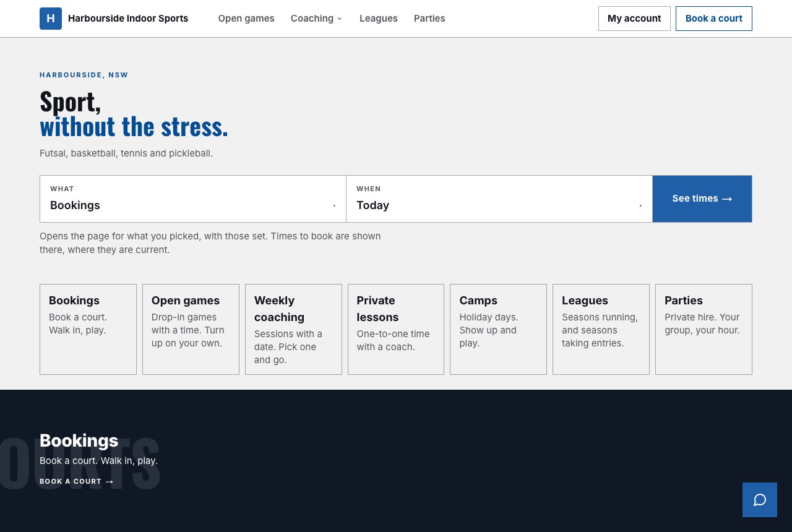Click the Book a court header button
Image resolution: width=792 pixels, height=532 pixels.
[x=714, y=19]
